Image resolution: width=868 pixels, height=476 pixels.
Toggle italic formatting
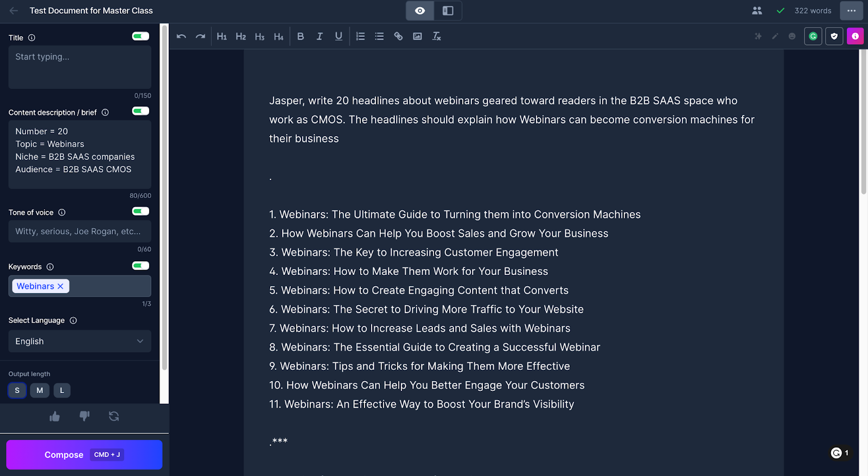320,36
